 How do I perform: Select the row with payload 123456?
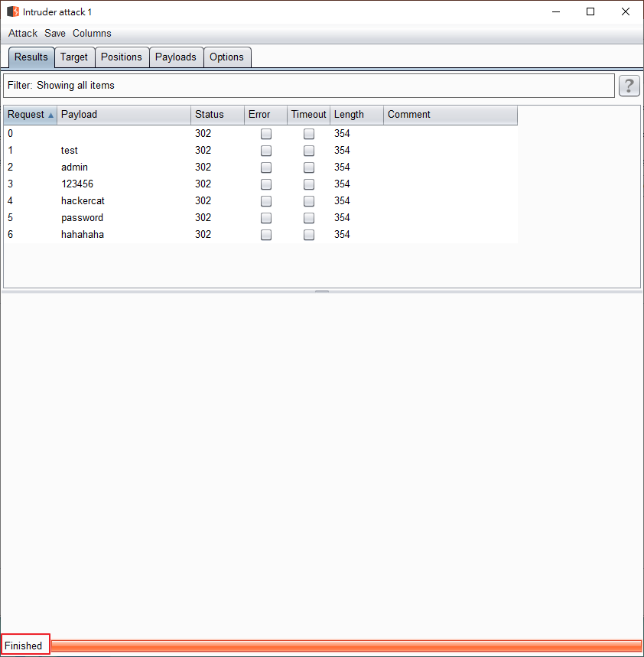coord(261,184)
